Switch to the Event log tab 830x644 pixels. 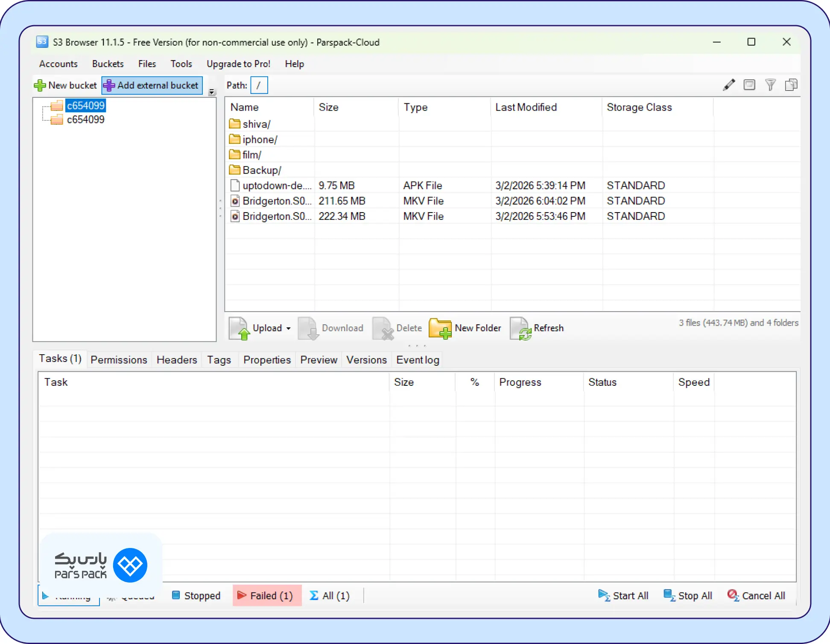pyautogui.click(x=417, y=360)
